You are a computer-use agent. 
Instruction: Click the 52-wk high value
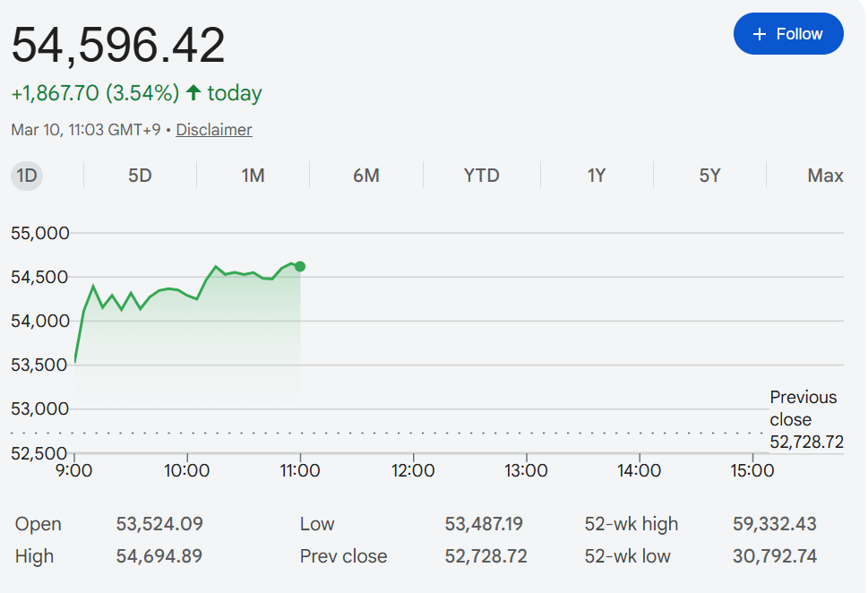pyautogui.click(x=775, y=524)
